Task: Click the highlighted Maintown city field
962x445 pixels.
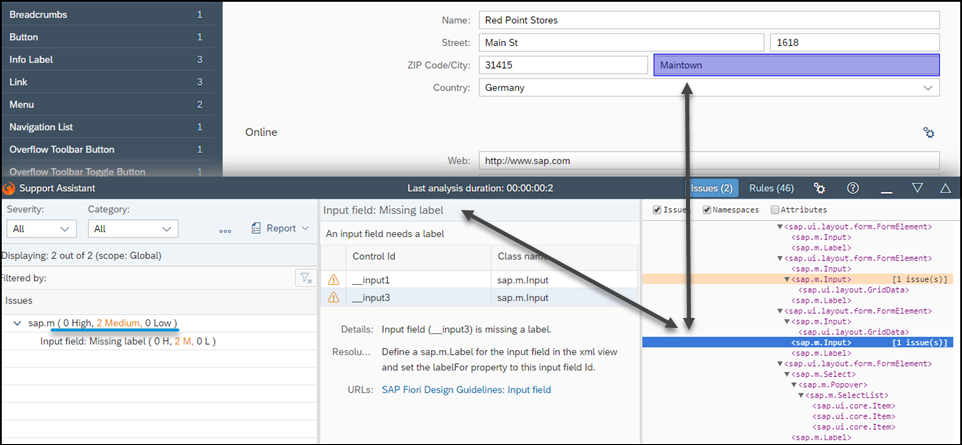Action: click(796, 65)
